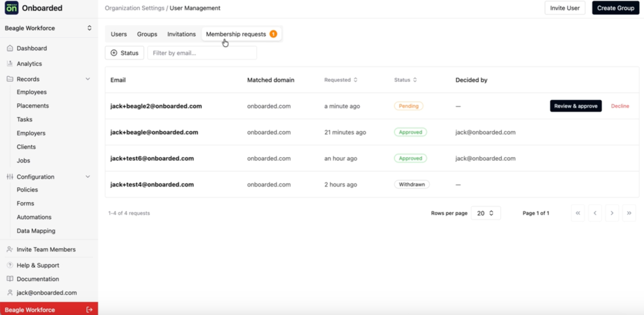Switch to the Groups tab
644x315 pixels.
point(147,34)
